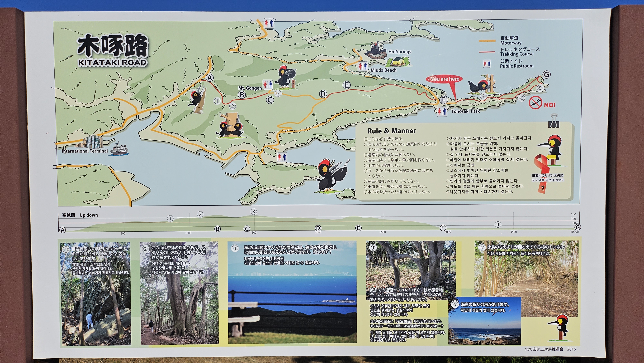Click the Miuda Beach label

384,70
